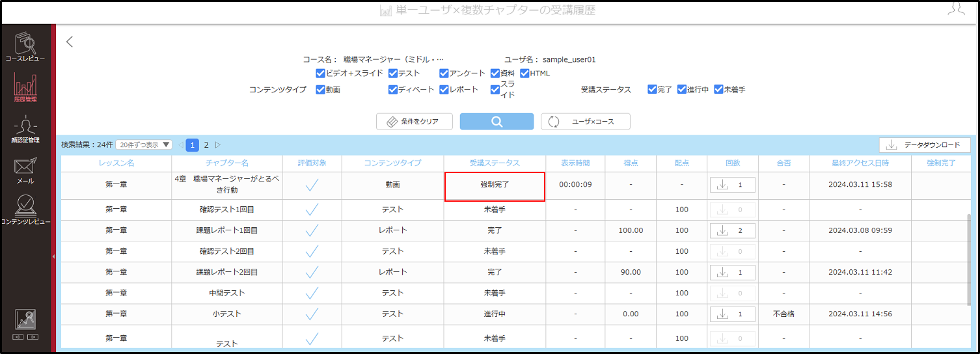Viewport: 980px width, 354px height.
Task: Toggle ディベート checkbox
Action: 393,90
